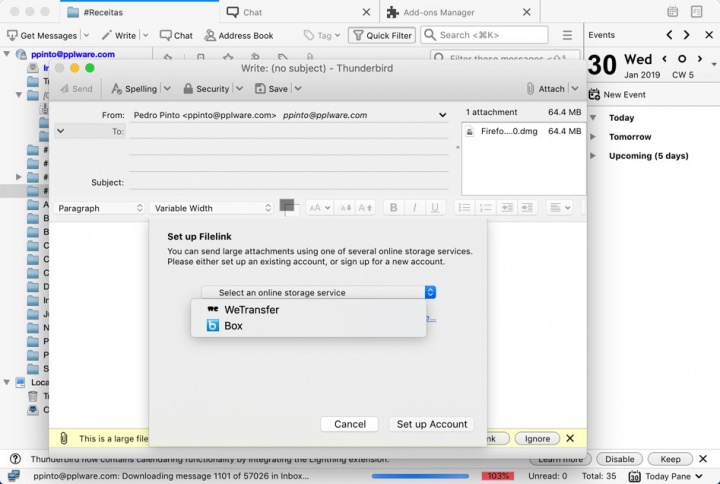Click the Spelling check icon
This screenshot has width=720, height=484.
(117, 89)
